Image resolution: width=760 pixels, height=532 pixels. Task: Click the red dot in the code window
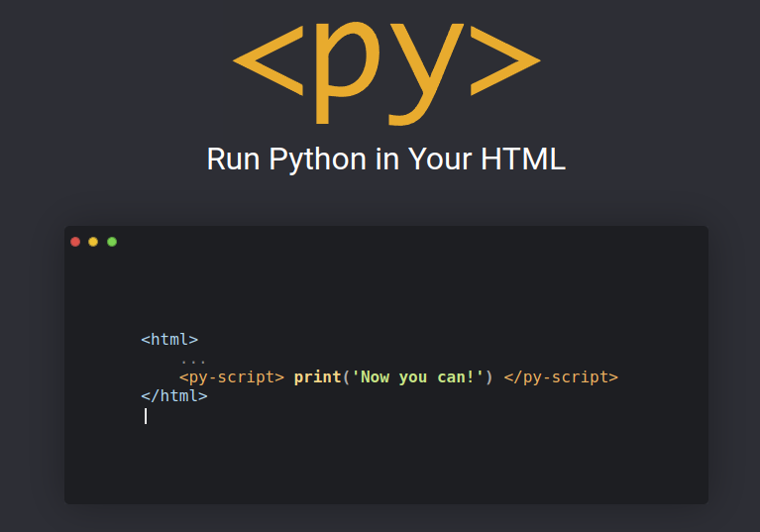[75, 242]
